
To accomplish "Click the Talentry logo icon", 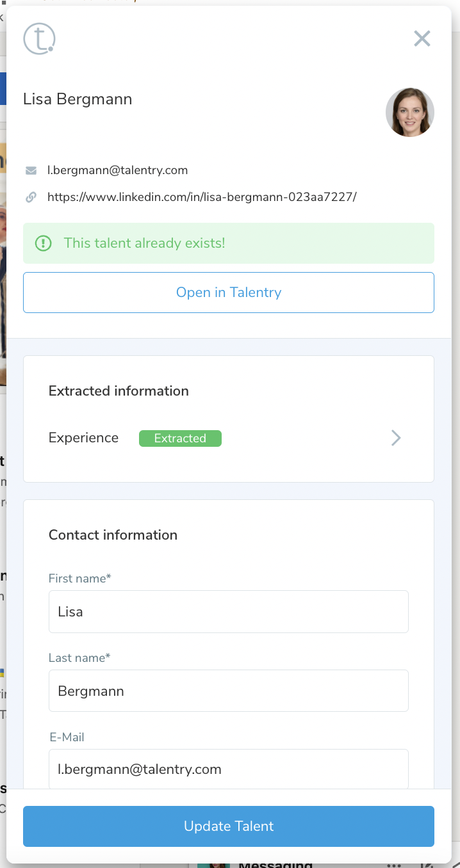I will click(x=39, y=39).
